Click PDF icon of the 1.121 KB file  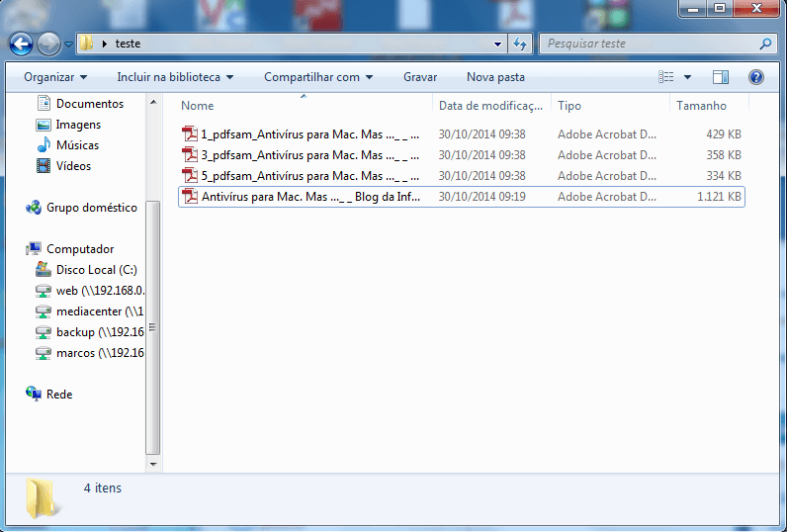pos(190,196)
